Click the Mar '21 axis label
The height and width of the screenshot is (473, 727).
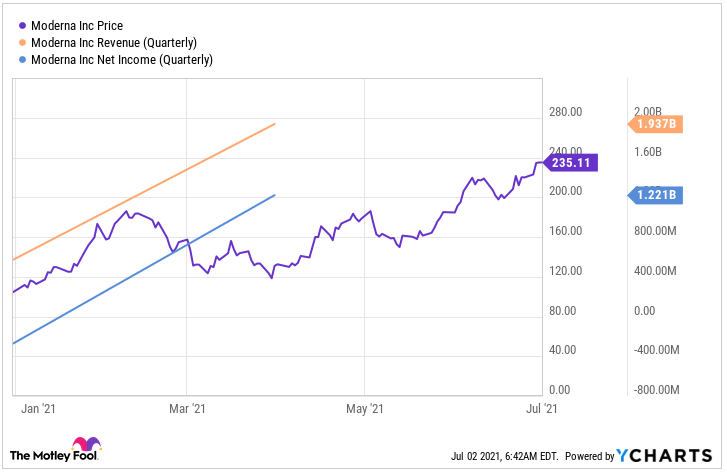click(186, 409)
